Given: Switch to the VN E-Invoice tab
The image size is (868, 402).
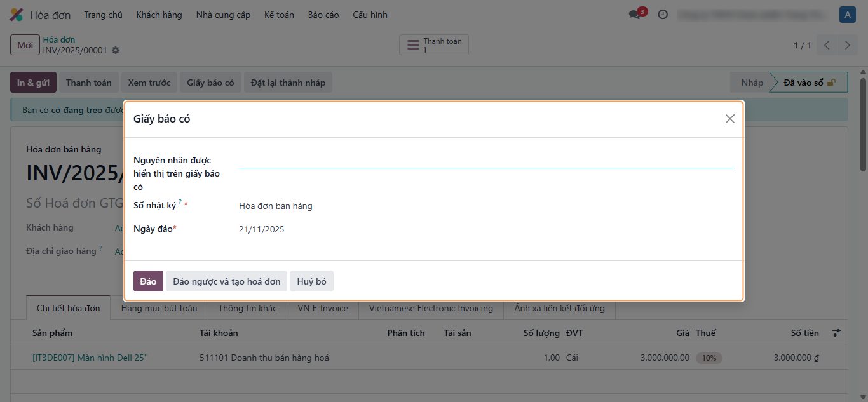Looking at the screenshot, I should pyautogui.click(x=323, y=308).
